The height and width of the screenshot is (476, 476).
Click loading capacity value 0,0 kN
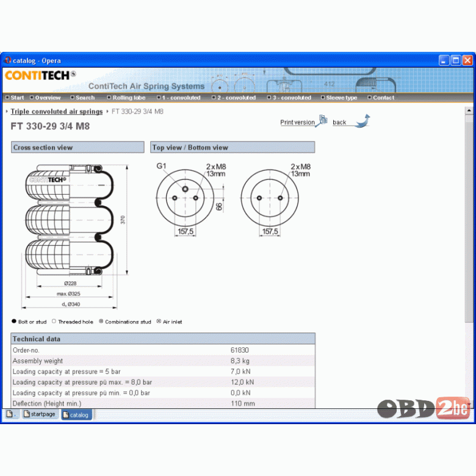point(240,393)
